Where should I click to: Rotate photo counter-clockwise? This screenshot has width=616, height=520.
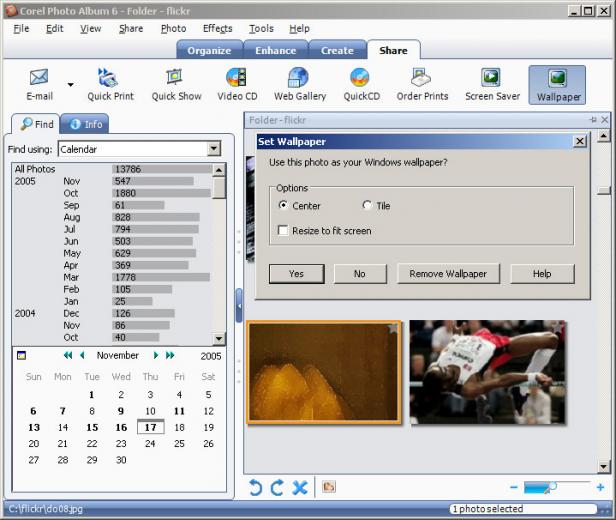[x=255, y=487]
